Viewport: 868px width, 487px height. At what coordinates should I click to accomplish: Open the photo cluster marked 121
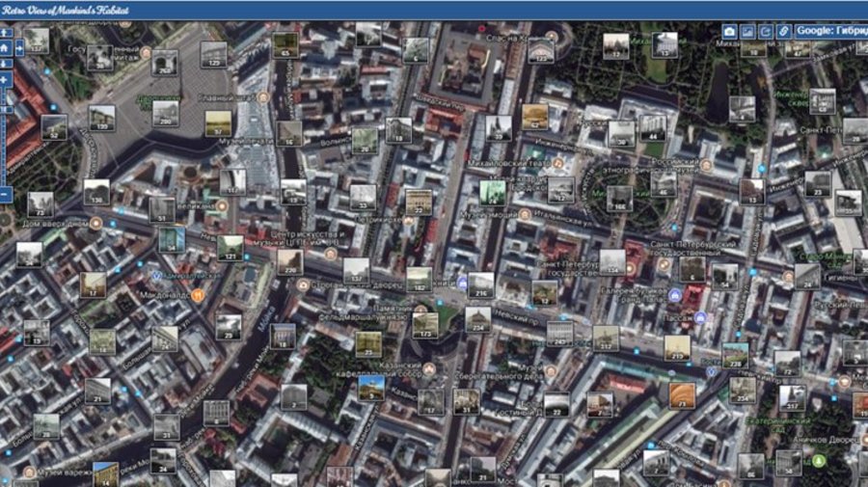click(x=231, y=249)
